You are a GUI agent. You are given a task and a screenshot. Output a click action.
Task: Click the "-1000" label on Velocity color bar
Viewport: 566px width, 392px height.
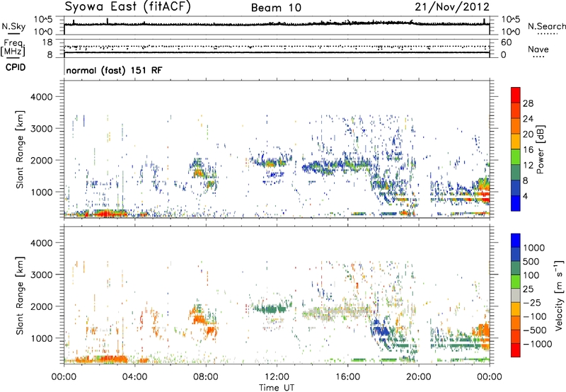(x=538, y=344)
